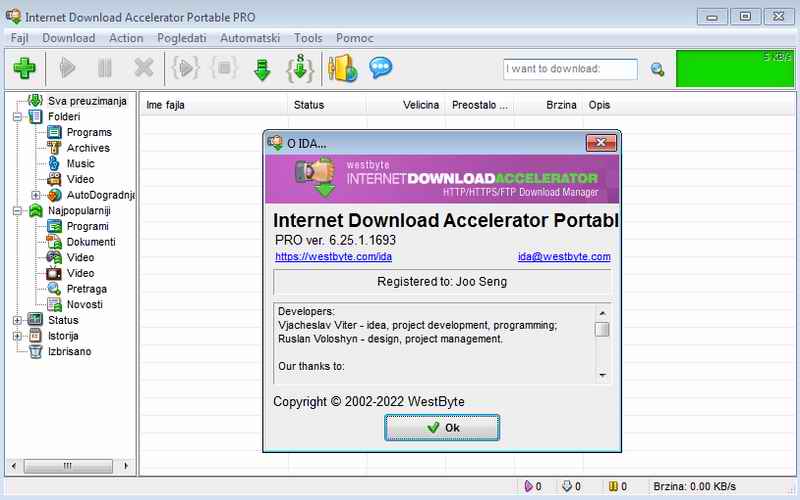
Task: Click the ida@westbyte.com email link
Action: tap(563, 257)
